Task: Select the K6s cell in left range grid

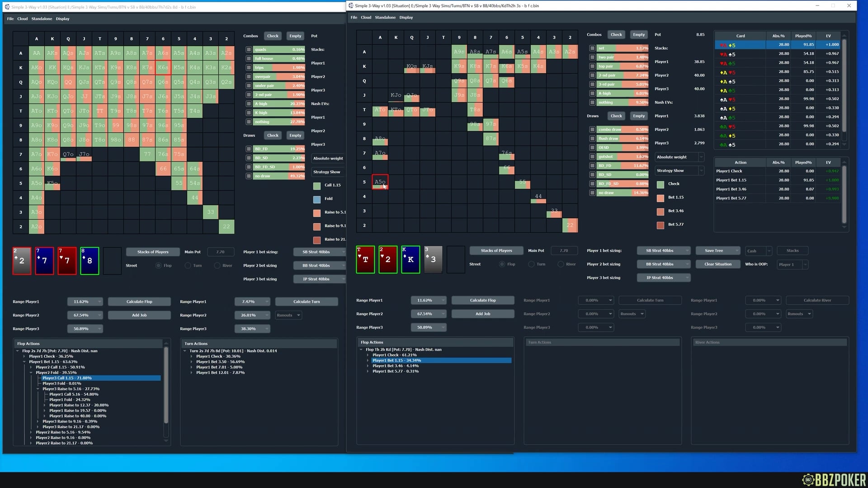Action: (163, 68)
